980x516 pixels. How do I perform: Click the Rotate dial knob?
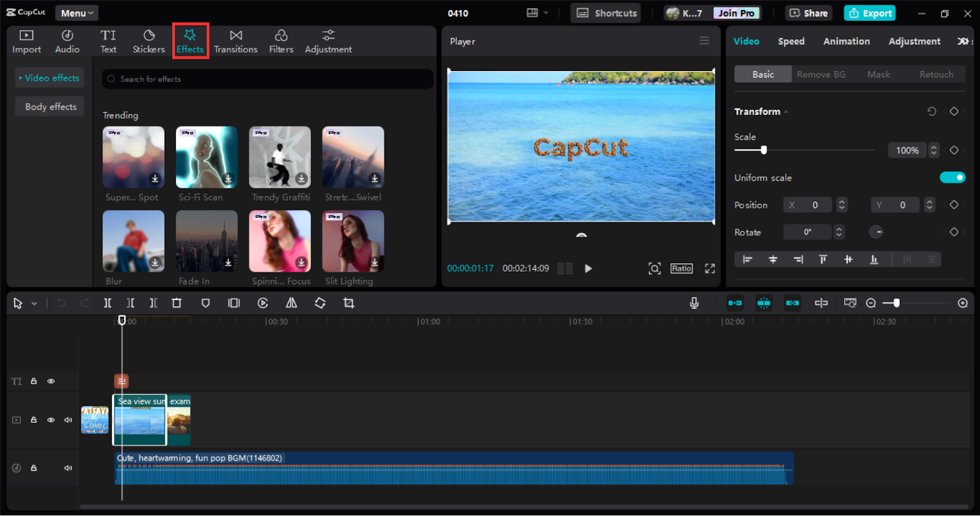[x=876, y=232]
